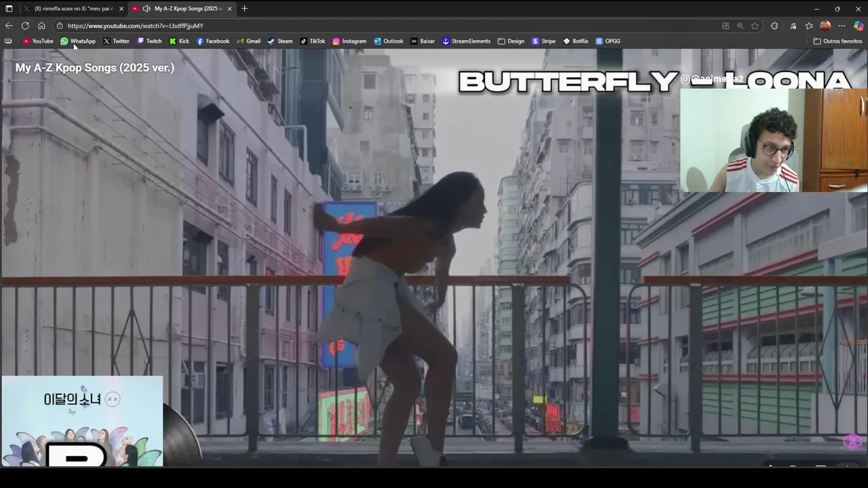Open the Twitter bookmark
Viewport: 868px width, 488px height.
pyautogui.click(x=116, y=41)
